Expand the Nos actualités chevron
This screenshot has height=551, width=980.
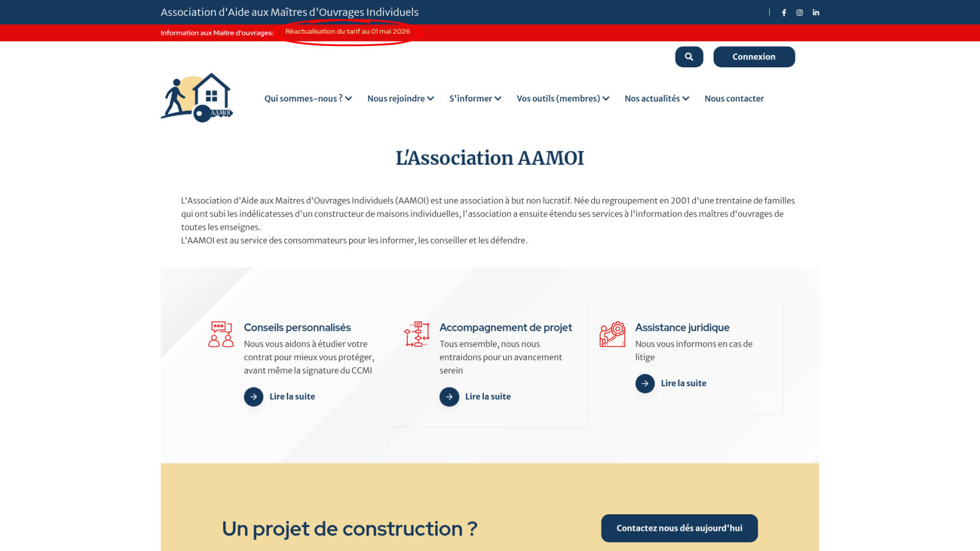tap(685, 99)
